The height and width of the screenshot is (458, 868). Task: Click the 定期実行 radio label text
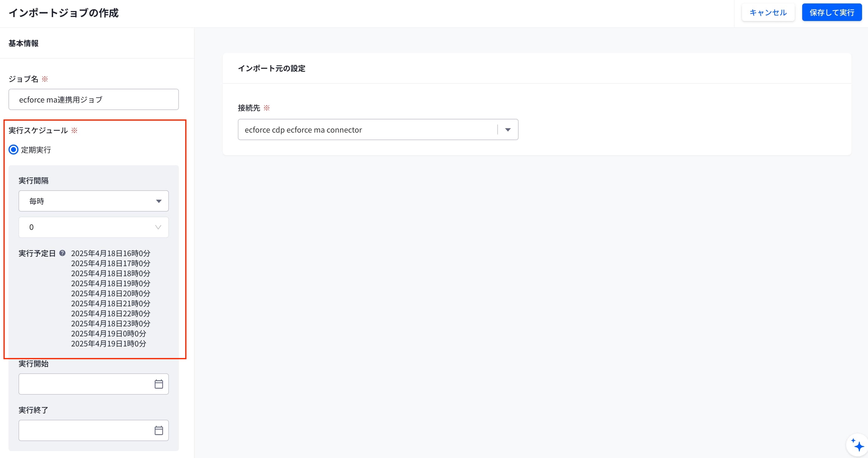click(x=36, y=150)
